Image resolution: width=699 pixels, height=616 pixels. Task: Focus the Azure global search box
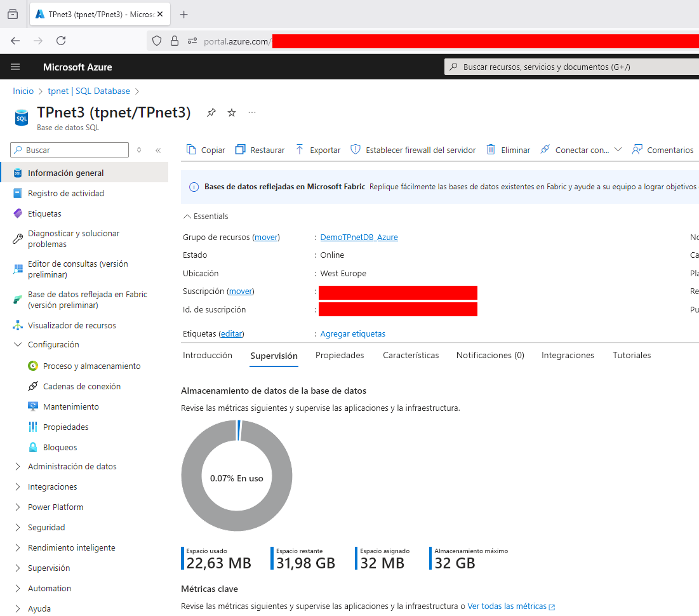tap(571, 67)
